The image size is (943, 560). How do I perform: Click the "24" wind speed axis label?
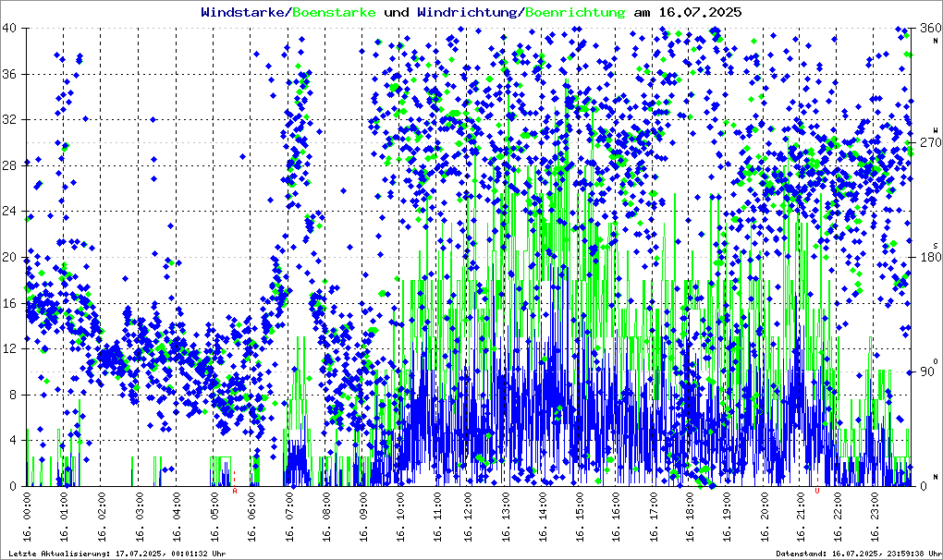click(9, 212)
